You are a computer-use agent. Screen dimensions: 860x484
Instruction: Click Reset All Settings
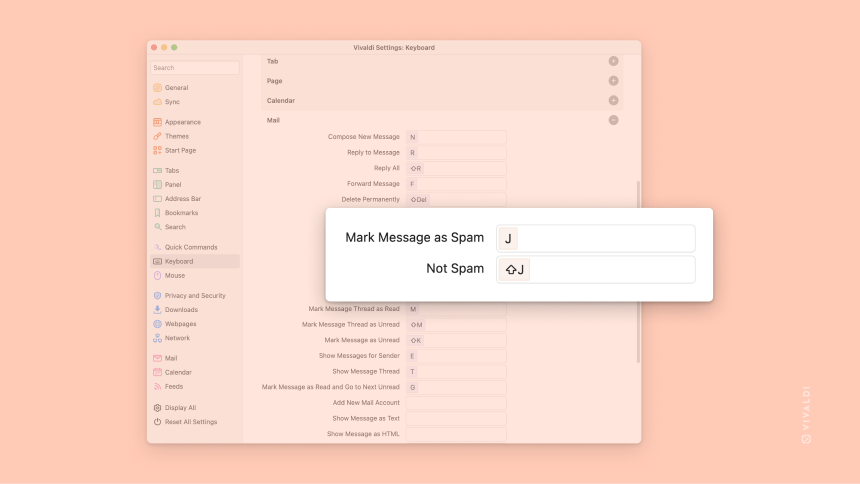pos(191,422)
